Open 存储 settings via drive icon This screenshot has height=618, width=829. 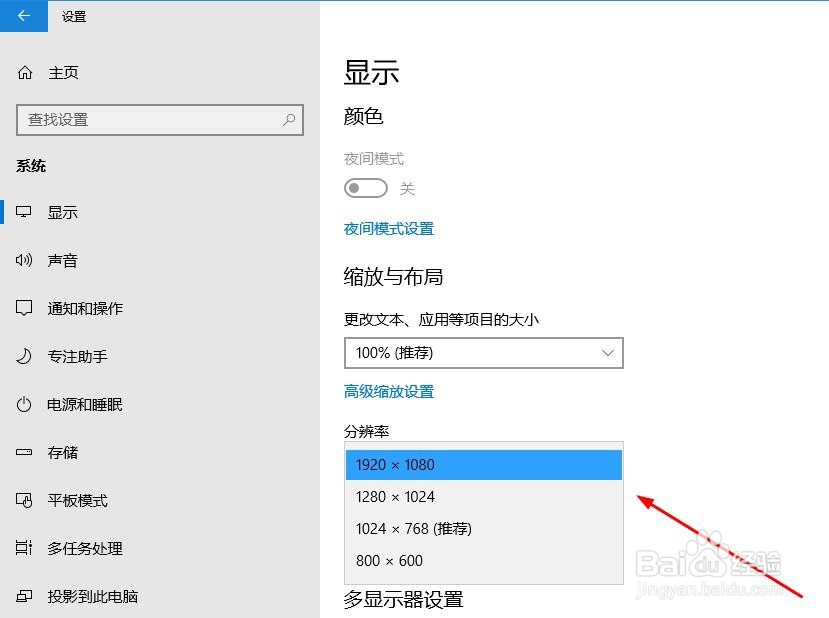tap(24, 452)
